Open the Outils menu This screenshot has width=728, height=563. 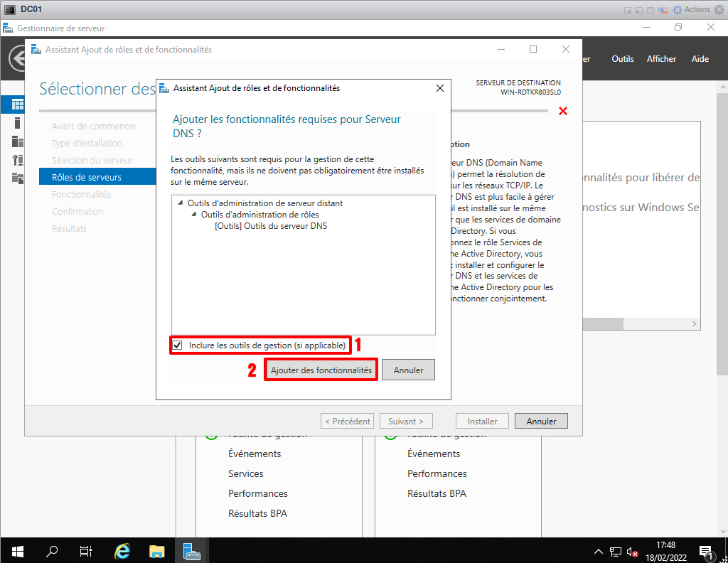click(x=622, y=59)
